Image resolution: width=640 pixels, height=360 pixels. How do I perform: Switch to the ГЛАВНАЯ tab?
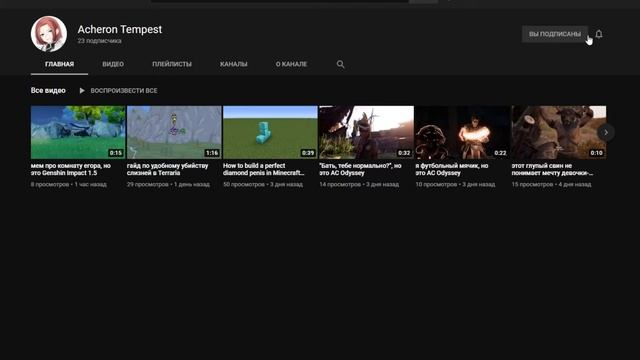tap(59, 64)
